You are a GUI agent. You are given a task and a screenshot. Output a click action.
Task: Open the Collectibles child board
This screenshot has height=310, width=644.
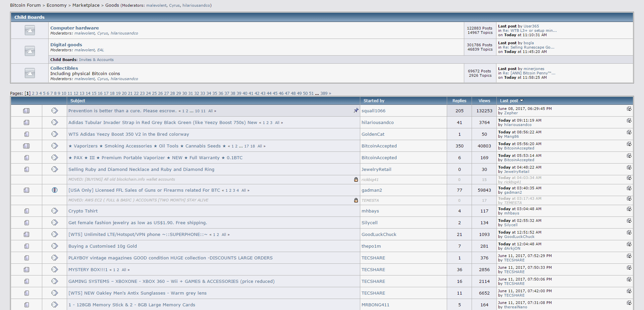pyautogui.click(x=64, y=68)
